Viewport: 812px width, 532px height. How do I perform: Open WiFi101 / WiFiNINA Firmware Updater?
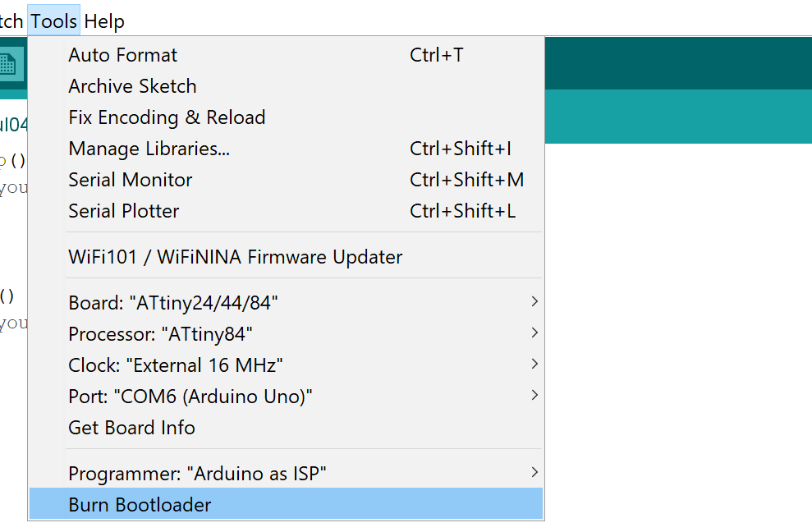pyautogui.click(x=236, y=258)
